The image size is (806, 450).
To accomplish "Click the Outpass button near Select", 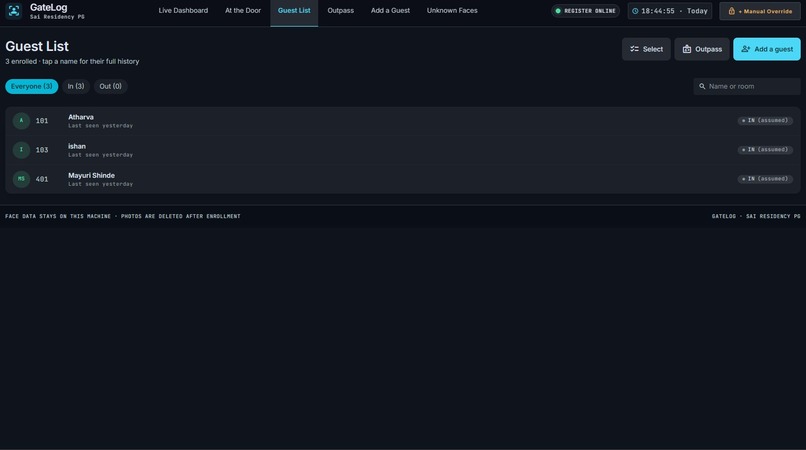I will point(702,49).
